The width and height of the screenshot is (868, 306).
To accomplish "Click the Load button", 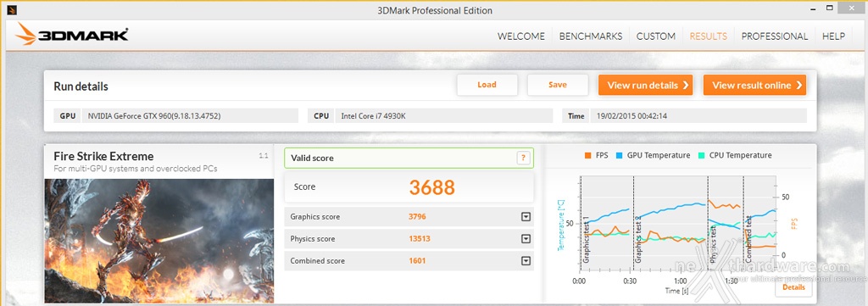I will [487, 85].
